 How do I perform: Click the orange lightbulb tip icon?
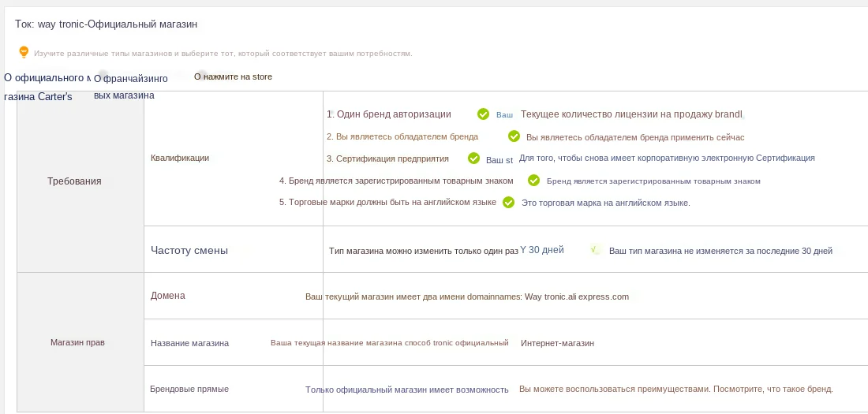point(24,52)
